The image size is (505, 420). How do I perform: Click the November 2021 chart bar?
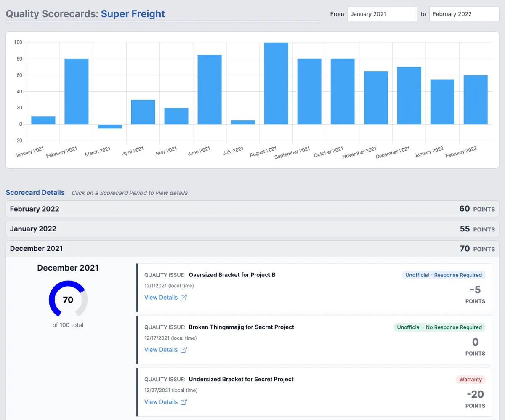pos(376,98)
